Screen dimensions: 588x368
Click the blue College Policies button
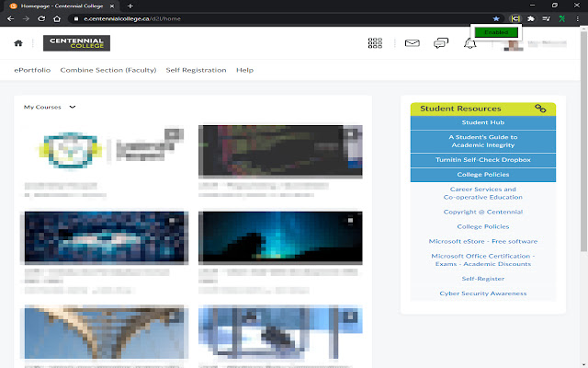point(483,175)
